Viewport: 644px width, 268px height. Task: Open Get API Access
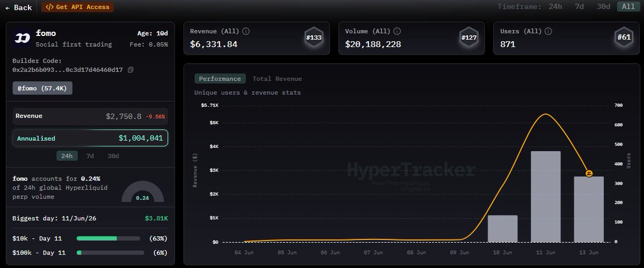pos(78,7)
